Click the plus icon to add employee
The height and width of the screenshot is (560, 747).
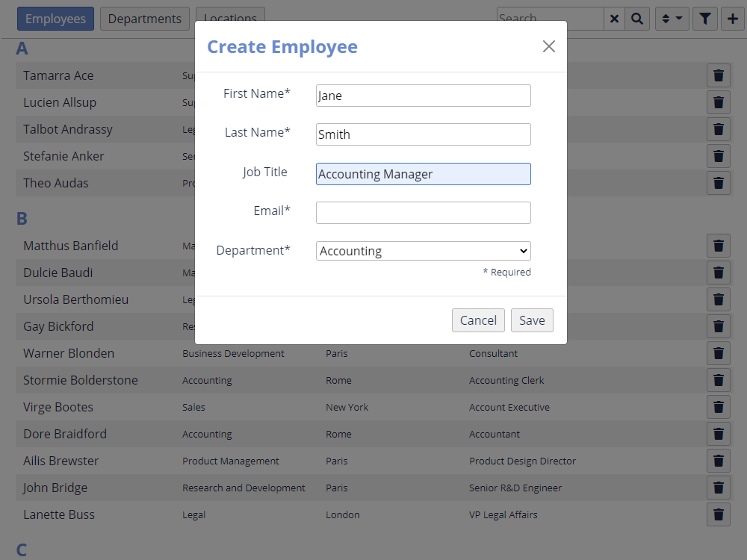point(733,19)
